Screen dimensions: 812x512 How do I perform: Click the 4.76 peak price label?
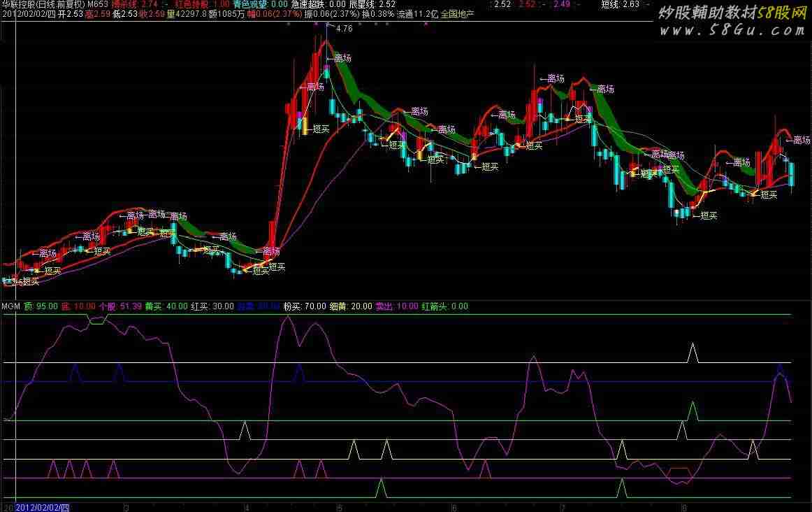344,29
